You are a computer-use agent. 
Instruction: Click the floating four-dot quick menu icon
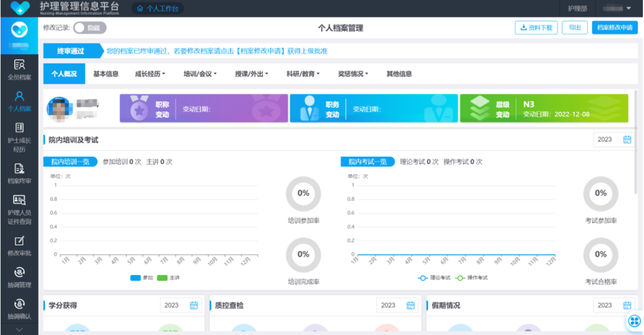[634, 321]
